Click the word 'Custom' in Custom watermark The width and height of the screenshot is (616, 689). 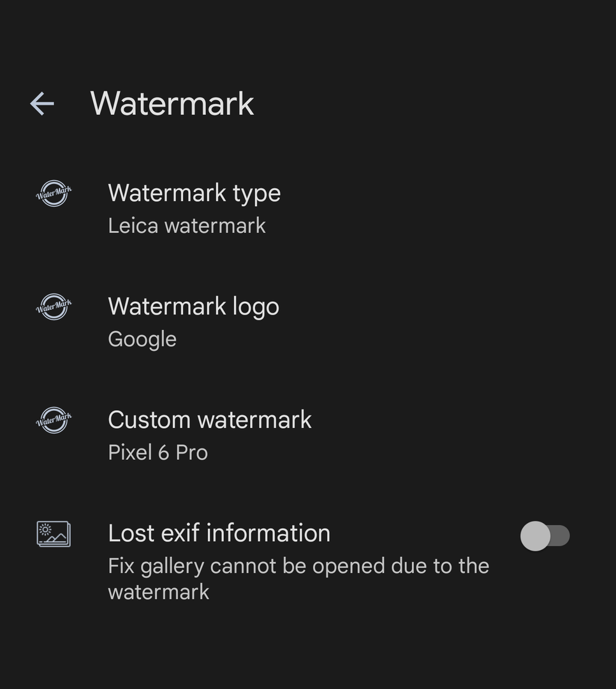click(x=149, y=420)
